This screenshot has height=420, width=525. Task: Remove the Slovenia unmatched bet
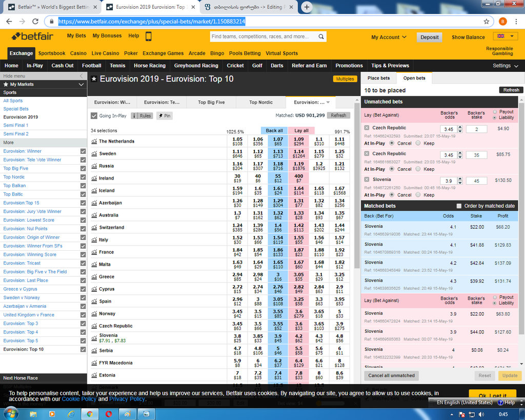click(367, 179)
